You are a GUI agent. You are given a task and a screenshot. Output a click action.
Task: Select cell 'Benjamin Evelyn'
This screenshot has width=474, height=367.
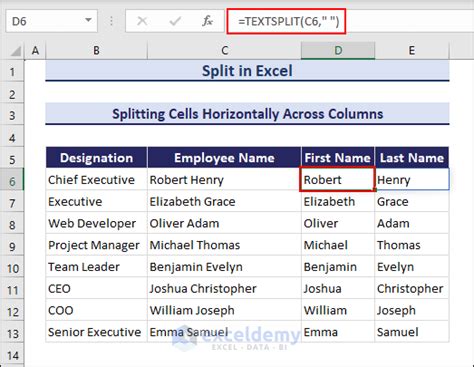coord(224,267)
